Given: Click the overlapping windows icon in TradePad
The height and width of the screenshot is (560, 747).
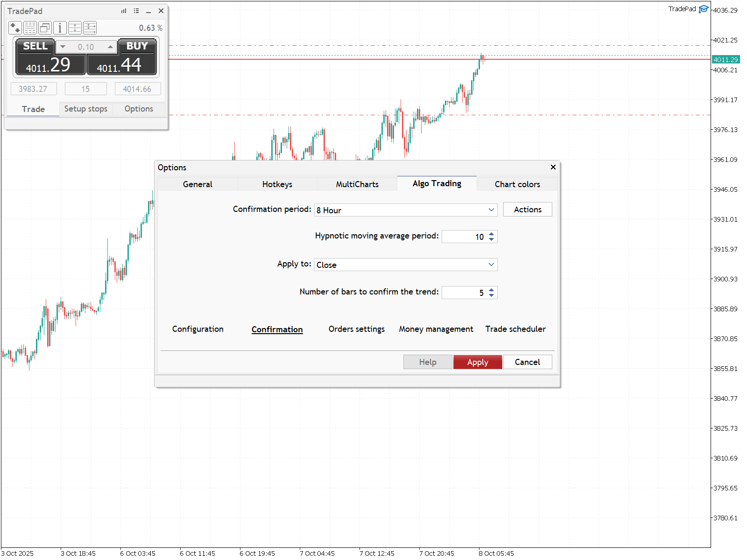Looking at the screenshot, I should coord(45,28).
